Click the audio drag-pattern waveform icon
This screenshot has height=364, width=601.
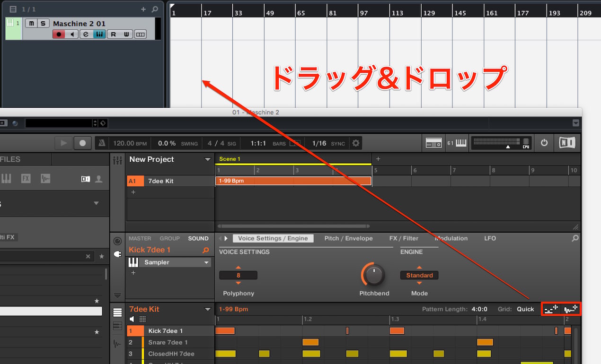pos(571,309)
